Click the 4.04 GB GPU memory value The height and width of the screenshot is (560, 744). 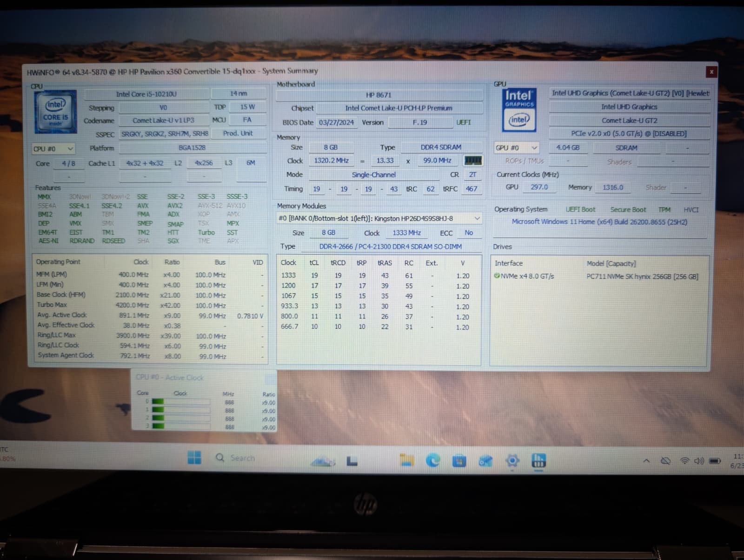[x=568, y=147]
